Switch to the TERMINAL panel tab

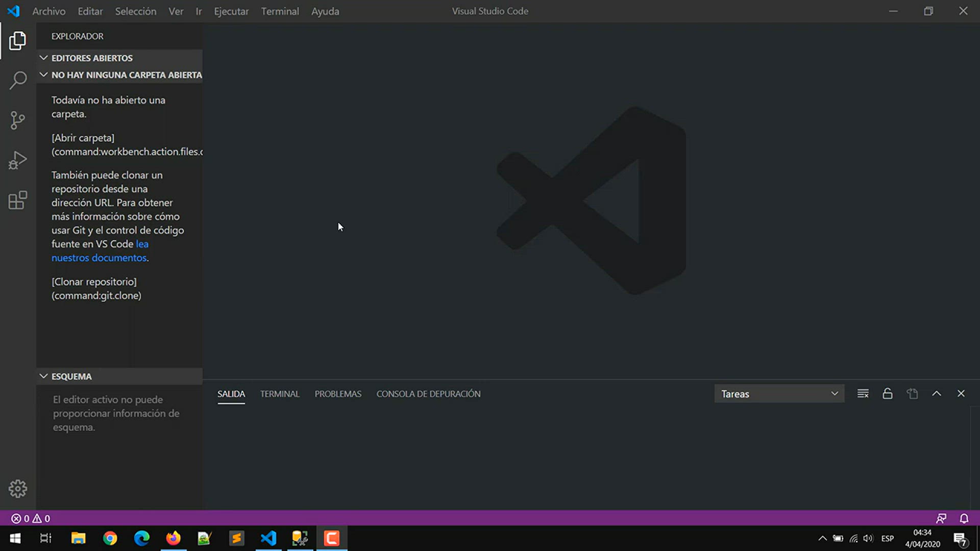point(280,394)
